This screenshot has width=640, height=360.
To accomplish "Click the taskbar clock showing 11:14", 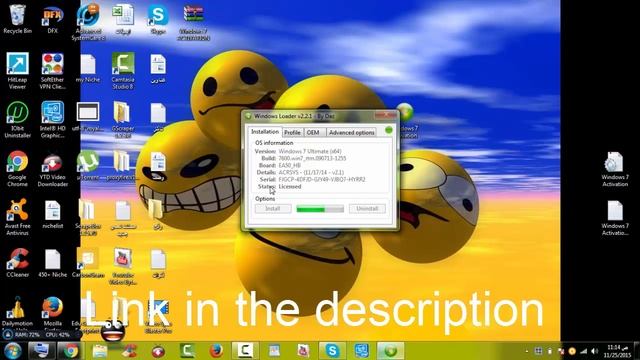I will click(x=617, y=351).
